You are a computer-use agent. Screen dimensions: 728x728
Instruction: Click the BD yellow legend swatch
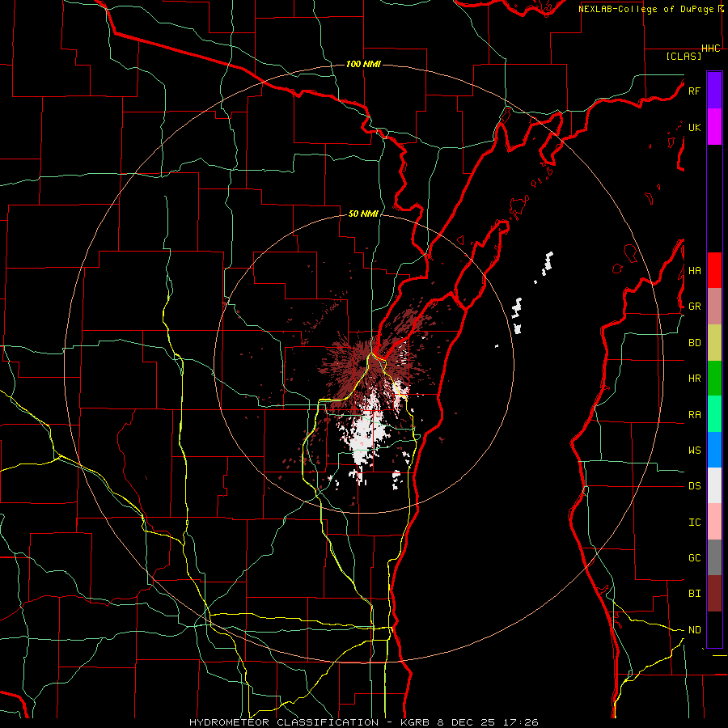point(714,343)
